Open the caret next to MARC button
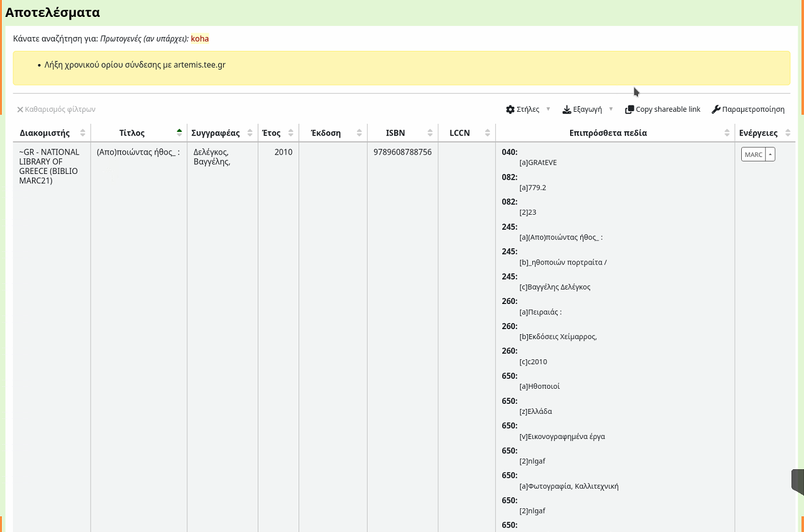 coord(771,155)
